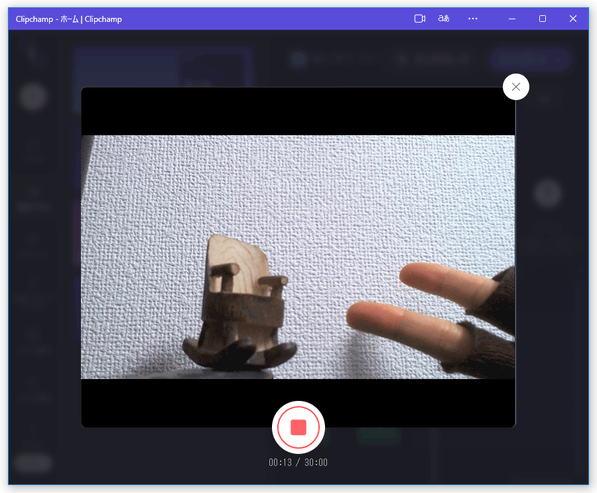Screen dimensions: 597x493
Task: Close the Clipchamp application window
Action: coord(573,19)
